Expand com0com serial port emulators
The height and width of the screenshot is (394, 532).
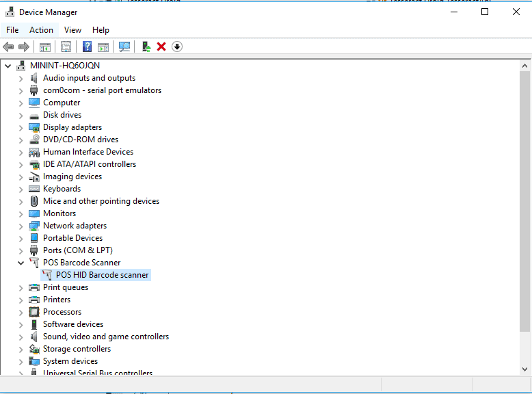point(21,91)
